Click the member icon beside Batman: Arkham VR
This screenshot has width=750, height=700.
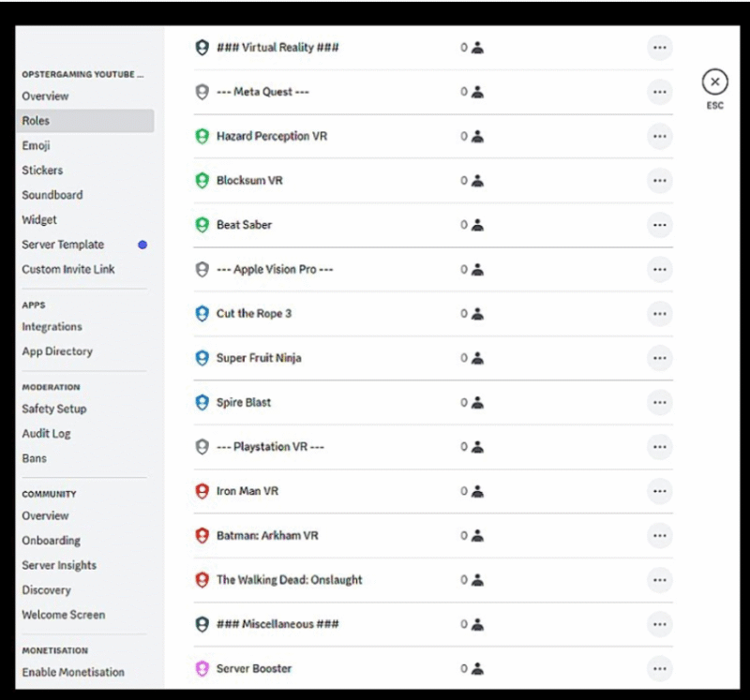(476, 535)
